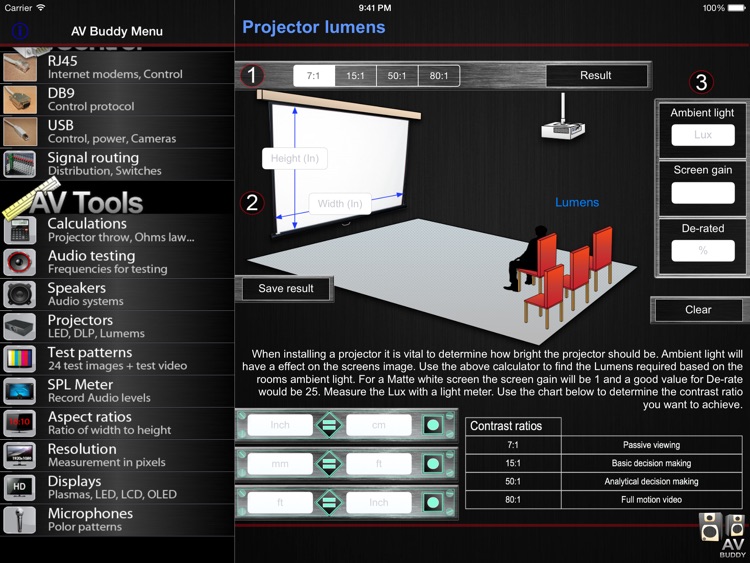750x563 pixels.
Task: Open the Signal routing patch panel icon
Action: (x=20, y=164)
